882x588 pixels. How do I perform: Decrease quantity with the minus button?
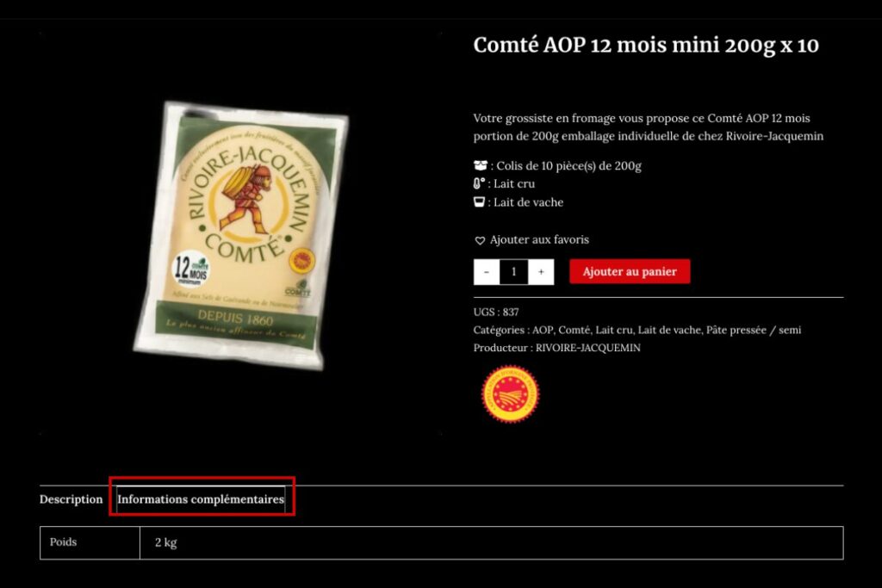click(x=487, y=272)
